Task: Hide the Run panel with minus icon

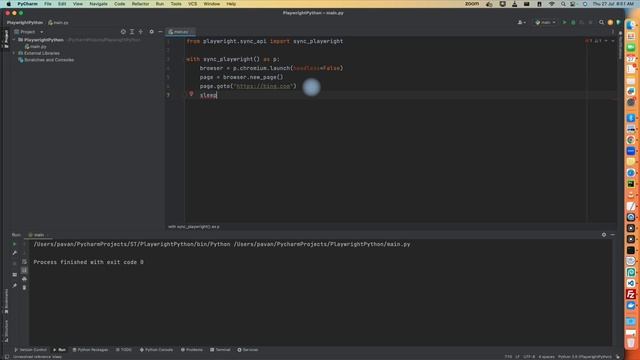Action: [612, 235]
